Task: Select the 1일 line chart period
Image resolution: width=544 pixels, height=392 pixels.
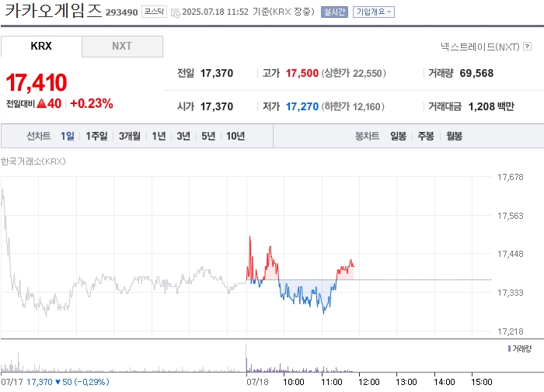Action: tap(68, 136)
